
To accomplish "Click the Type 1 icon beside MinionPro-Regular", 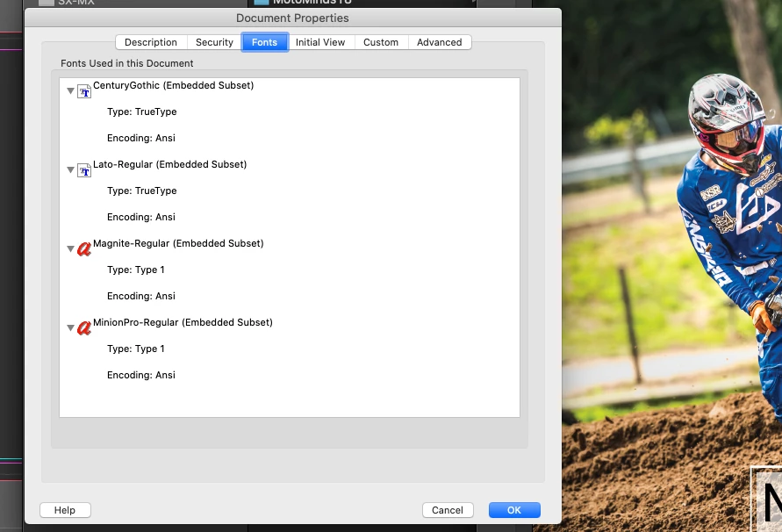I will (84, 327).
